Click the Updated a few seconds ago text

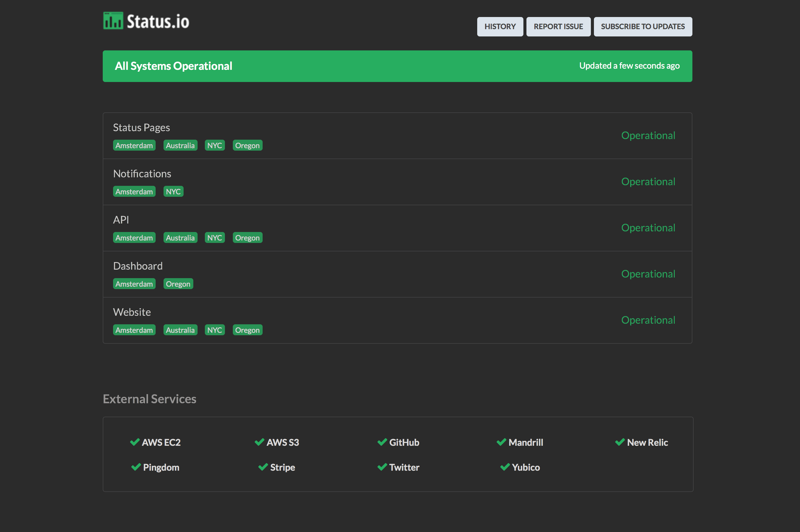[629, 66]
